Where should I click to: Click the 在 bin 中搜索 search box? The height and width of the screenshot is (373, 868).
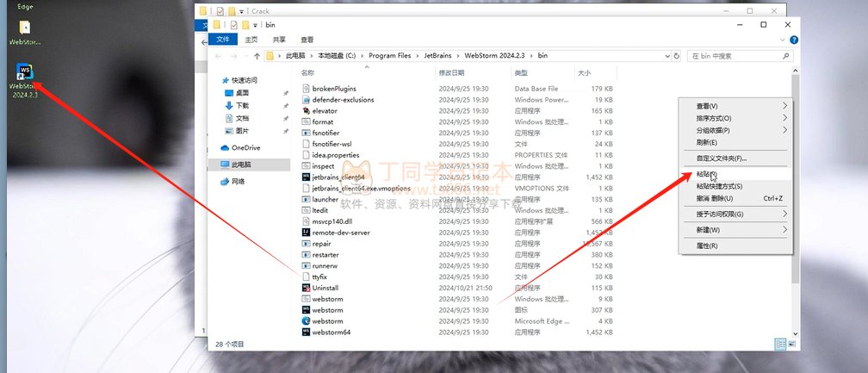click(x=740, y=56)
